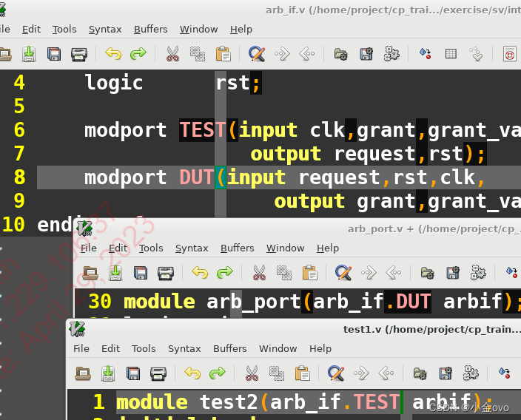Click Find Next arrow in arb_port.v toolbar

pos(369,273)
